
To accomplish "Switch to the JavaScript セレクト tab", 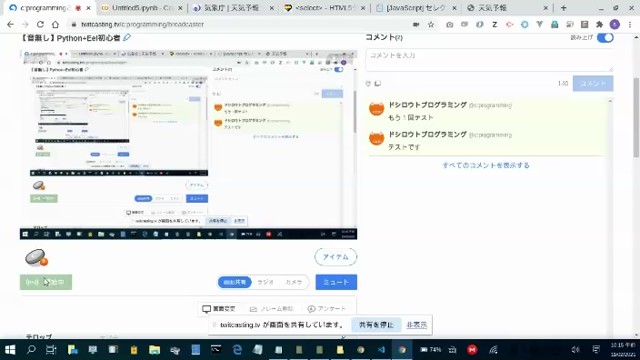I will [416, 8].
